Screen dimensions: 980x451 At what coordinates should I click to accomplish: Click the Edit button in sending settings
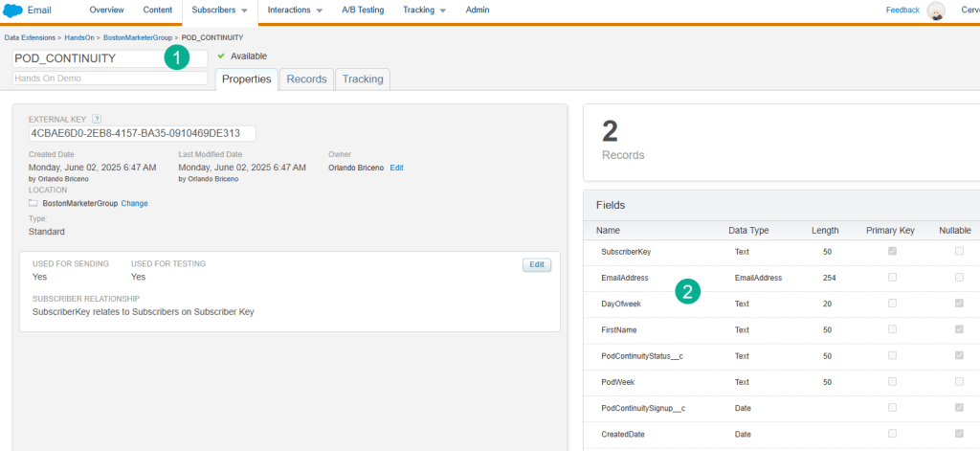click(536, 264)
